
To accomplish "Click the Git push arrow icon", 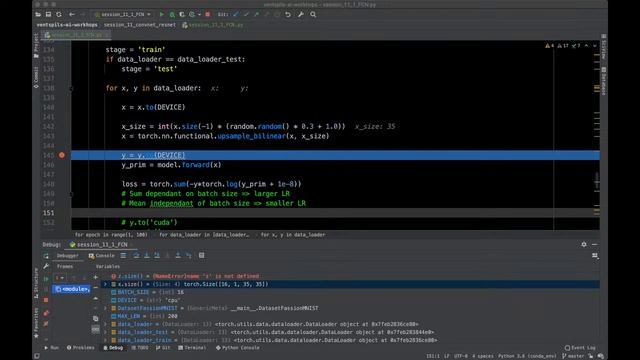I will click(x=257, y=14).
